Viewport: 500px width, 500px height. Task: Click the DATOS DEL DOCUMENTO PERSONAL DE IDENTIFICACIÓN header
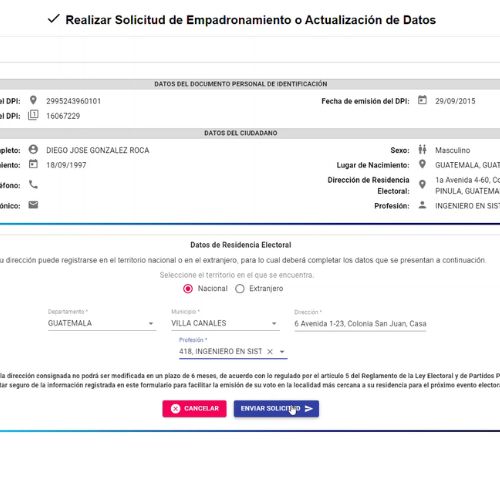pyautogui.click(x=241, y=84)
